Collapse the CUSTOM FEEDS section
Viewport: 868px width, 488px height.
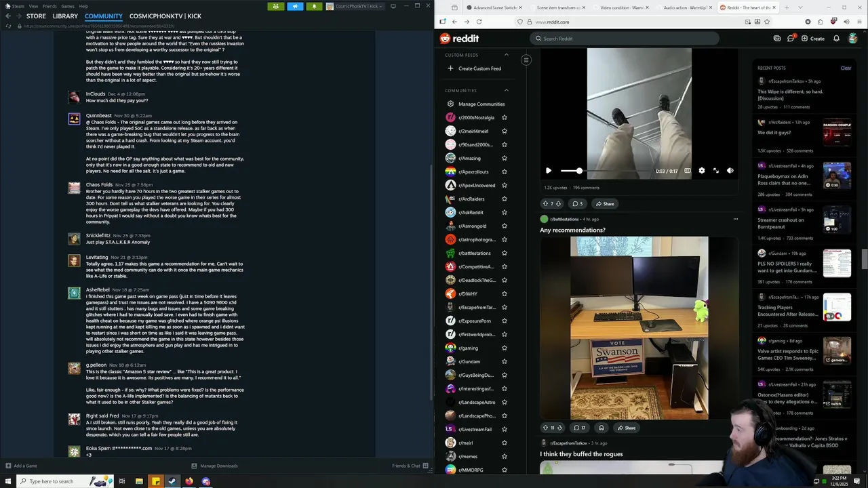[506, 55]
